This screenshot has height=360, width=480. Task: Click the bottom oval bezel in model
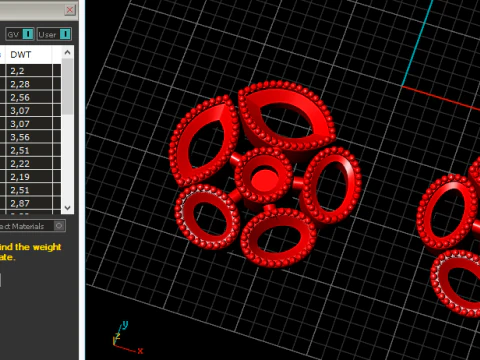(x=278, y=238)
